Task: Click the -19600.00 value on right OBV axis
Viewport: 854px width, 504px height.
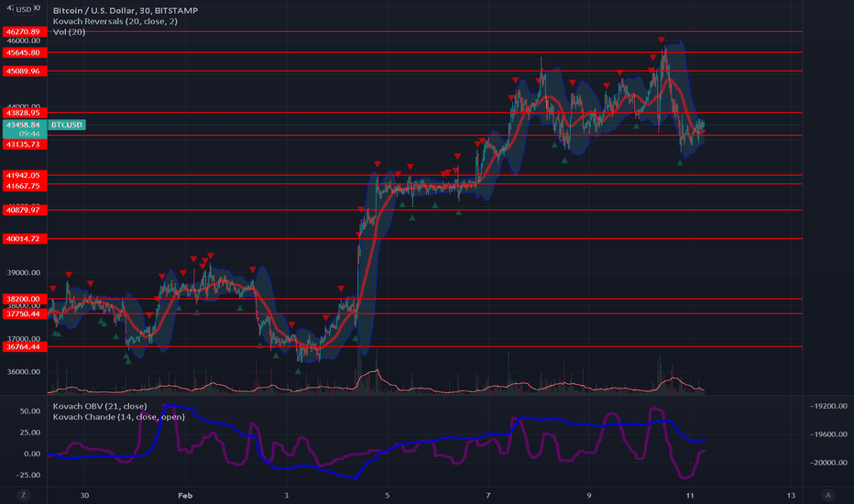Action: pyautogui.click(x=828, y=434)
